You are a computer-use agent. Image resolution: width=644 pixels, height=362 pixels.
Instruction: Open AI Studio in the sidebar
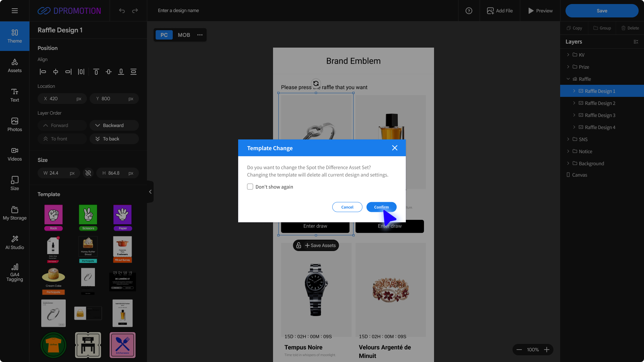point(15,242)
